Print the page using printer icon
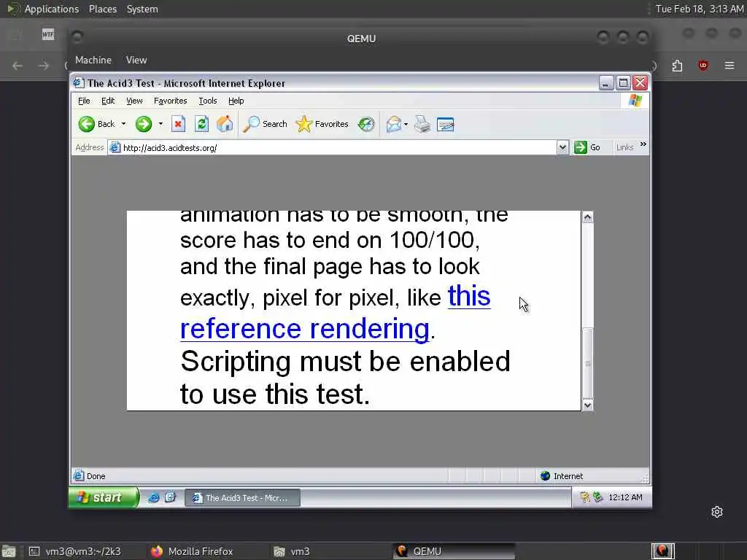Image resolution: width=747 pixels, height=560 pixels. pyautogui.click(x=422, y=124)
